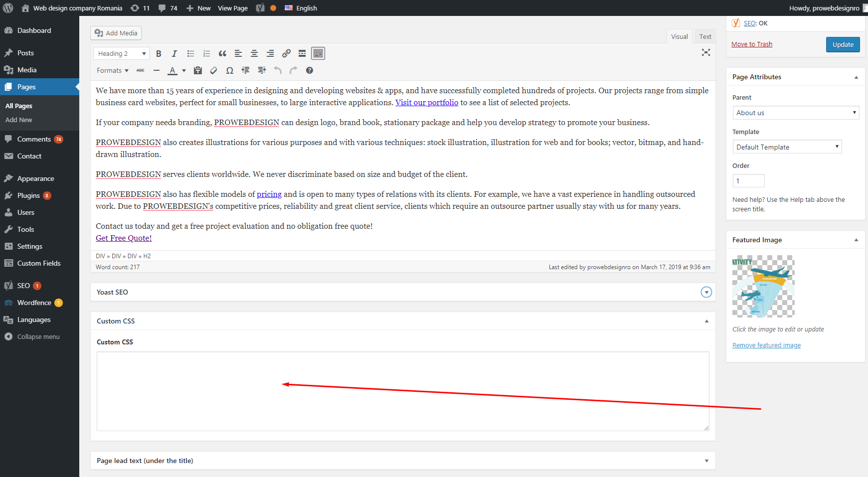Click the Order number field
This screenshot has height=477, width=868.
pos(748,180)
